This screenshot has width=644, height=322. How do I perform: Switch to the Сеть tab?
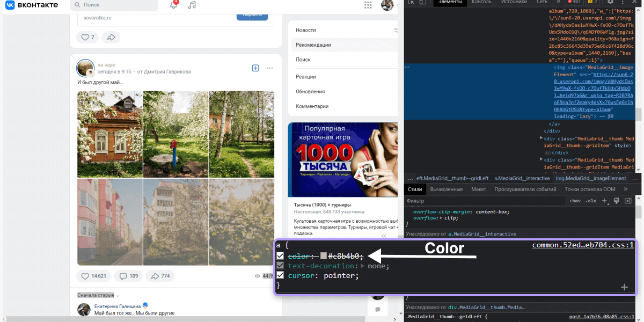[x=542, y=2]
